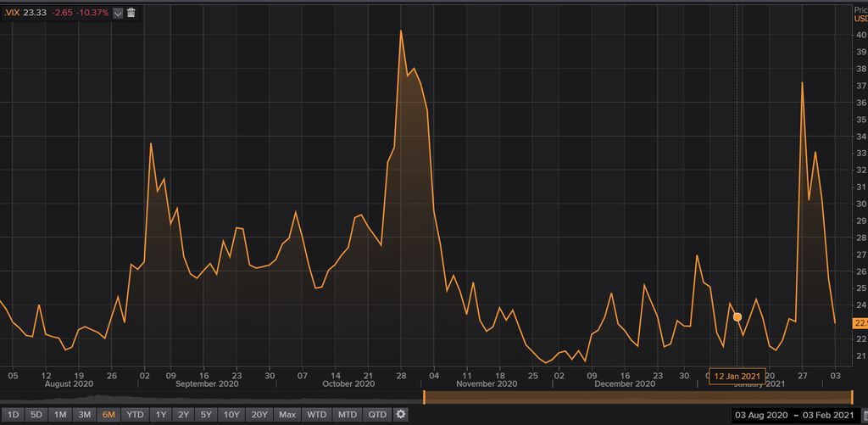Switch chart to 1M period

coord(60,415)
